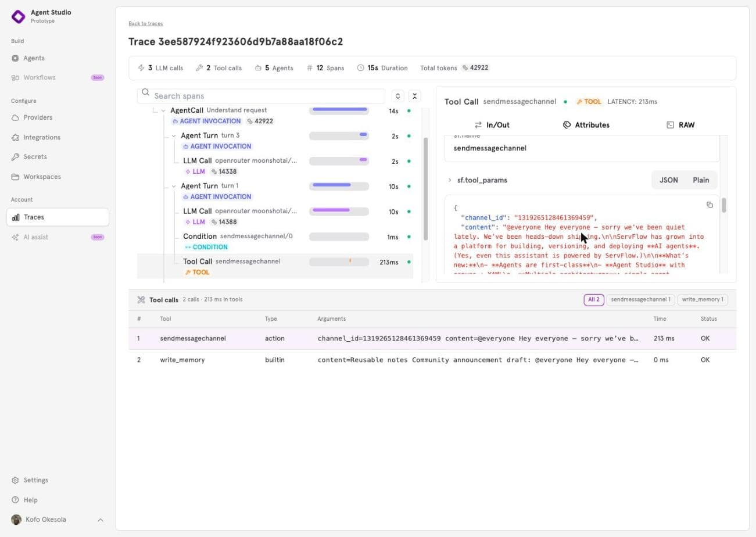Expand the sf.tool_params chevron
This screenshot has height=537, width=756.
(450, 180)
